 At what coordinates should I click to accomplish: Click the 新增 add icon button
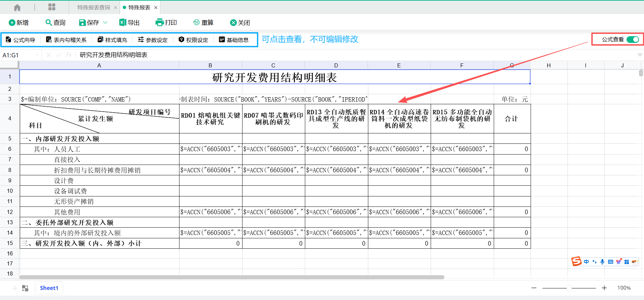pos(12,22)
